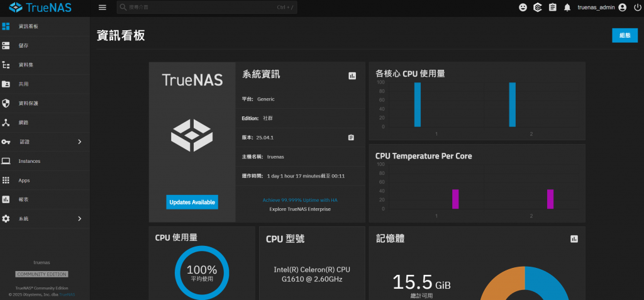The width and height of the screenshot is (644, 300).
Task: Open system info reports chart icon
Action: click(x=352, y=75)
